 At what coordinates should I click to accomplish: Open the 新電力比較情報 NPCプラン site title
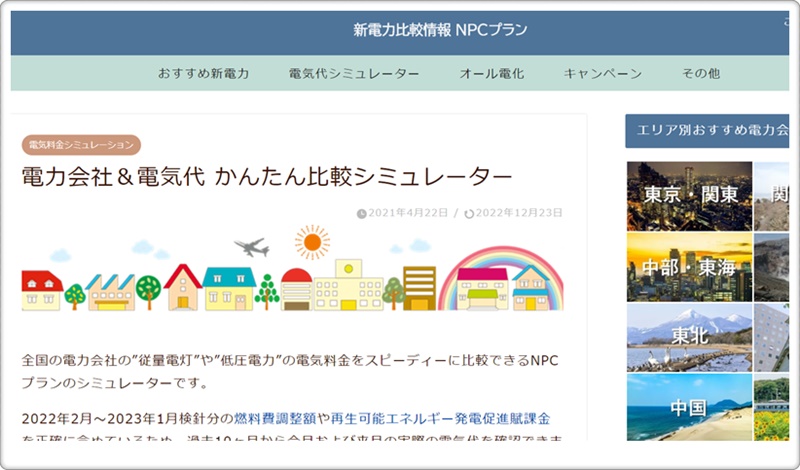440,30
